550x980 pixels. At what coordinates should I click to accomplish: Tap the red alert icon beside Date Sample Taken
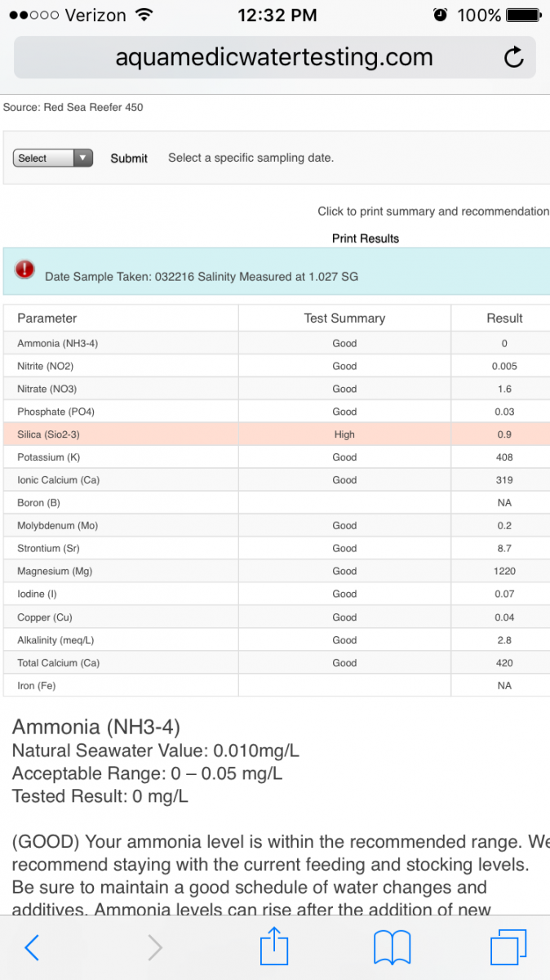[x=25, y=269]
